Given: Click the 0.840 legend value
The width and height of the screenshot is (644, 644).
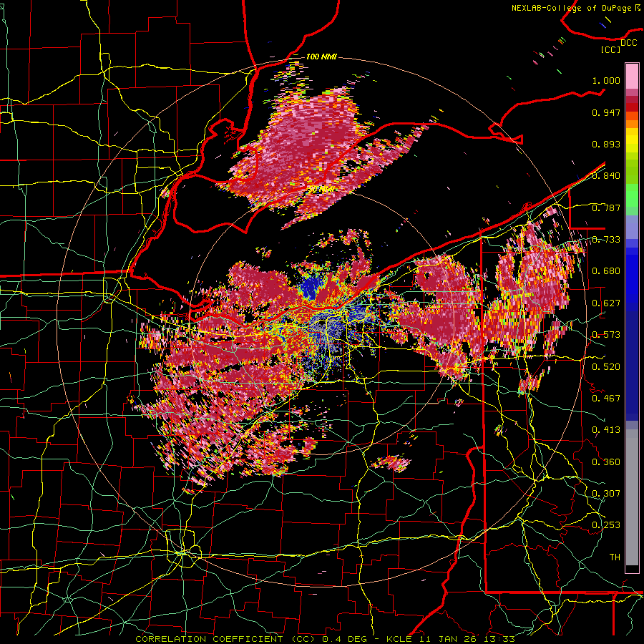Looking at the screenshot, I should point(606,176).
